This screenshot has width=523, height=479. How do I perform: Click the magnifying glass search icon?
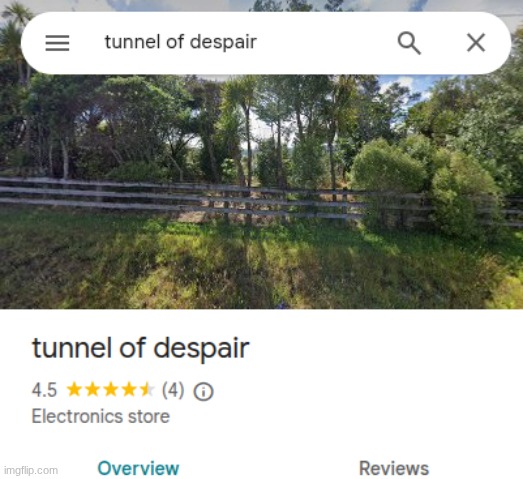[x=409, y=43]
